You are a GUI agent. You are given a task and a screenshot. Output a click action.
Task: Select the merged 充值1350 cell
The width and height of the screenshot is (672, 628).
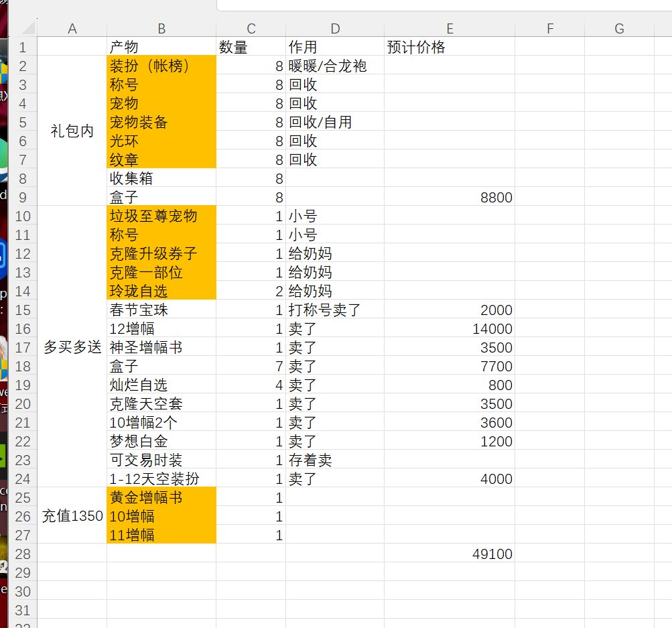point(72,515)
